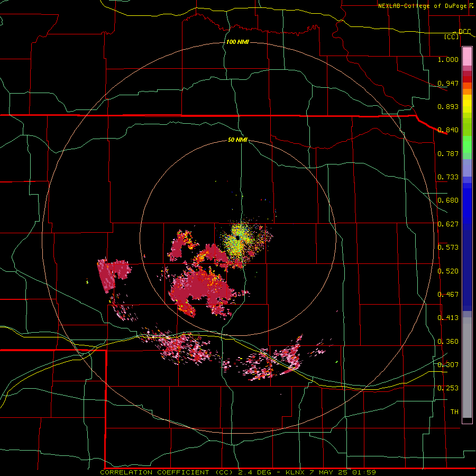This screenshot has width=476, height=476.
Task: Select the 0.253 scale value
Action: coord(448,388)
